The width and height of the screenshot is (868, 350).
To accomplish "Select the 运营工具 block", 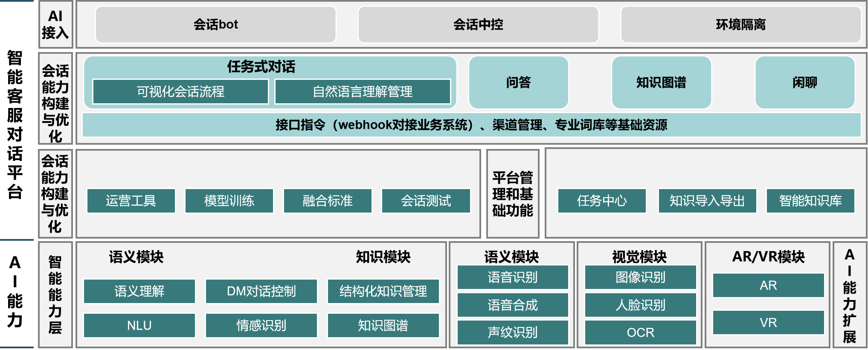I will [x=131, y=201].
